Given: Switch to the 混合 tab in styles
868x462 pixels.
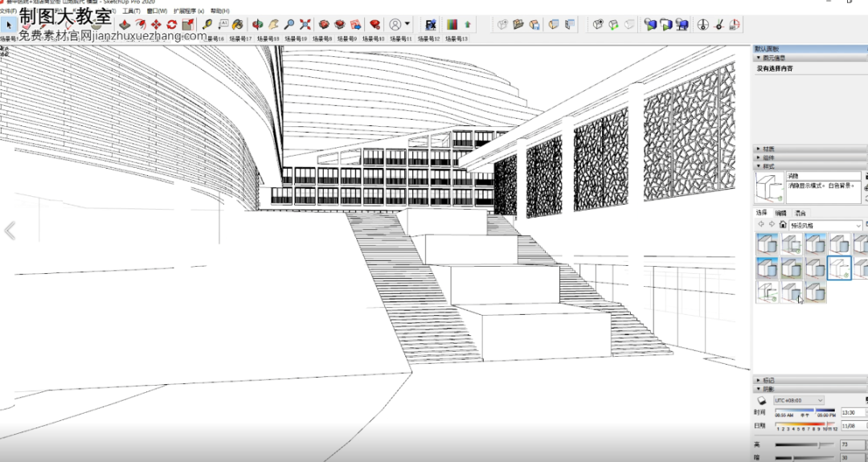Looking at the screenshot, I should tap(800, 213).
